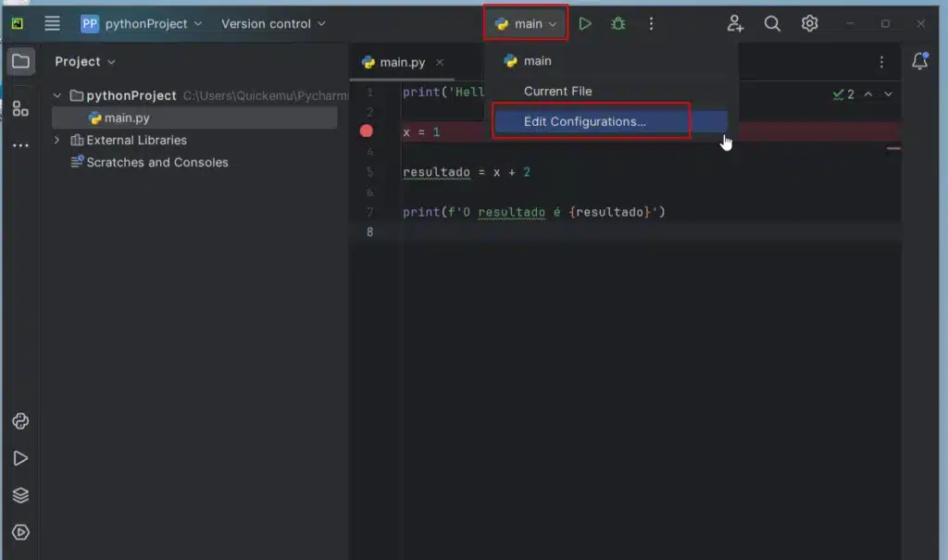Select the pythonProject root folder
The height and width of the screenshot is (560, 948).
click(131, 95)
